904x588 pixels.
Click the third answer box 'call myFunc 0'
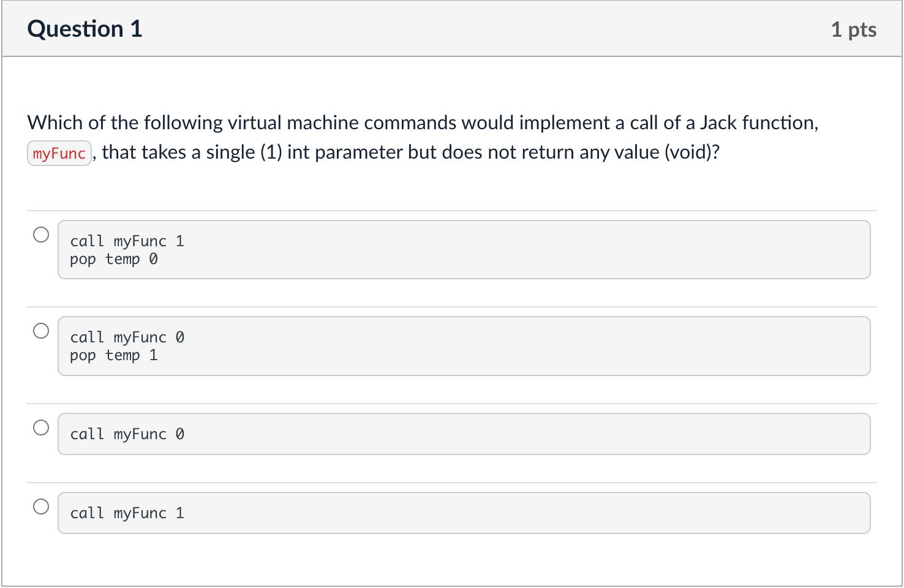(464, 434)
